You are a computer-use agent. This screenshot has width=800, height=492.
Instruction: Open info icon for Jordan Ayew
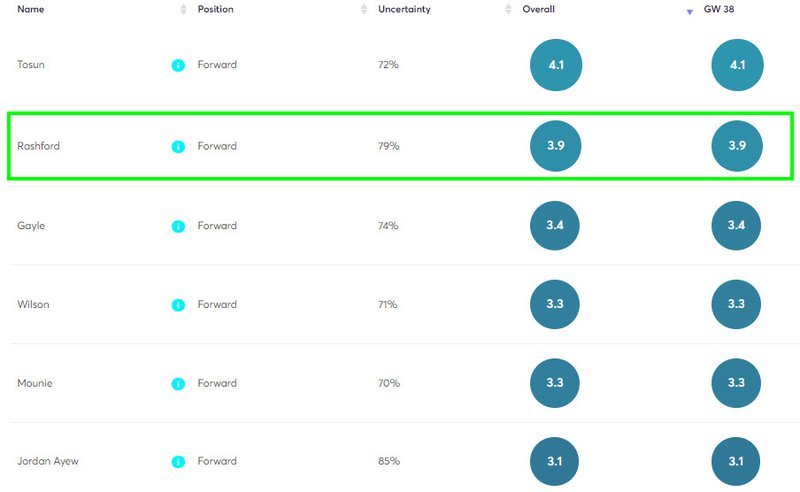178,462
